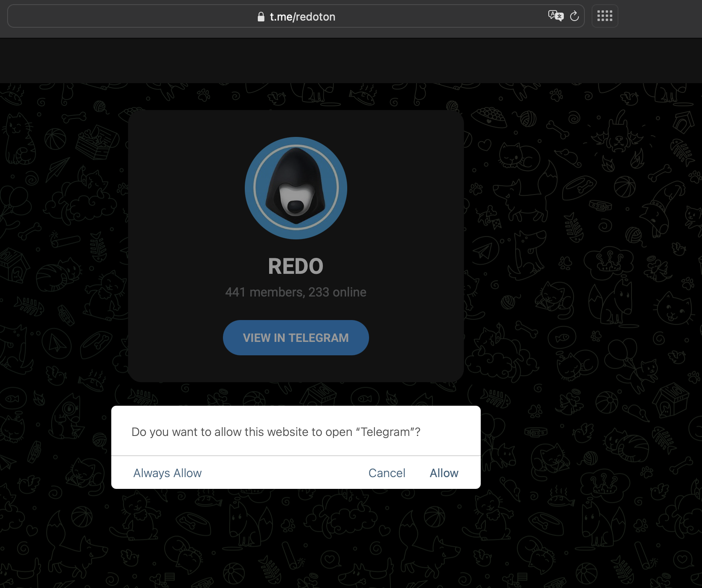Reload the page with the refresh icon

(x=574, y=16)
